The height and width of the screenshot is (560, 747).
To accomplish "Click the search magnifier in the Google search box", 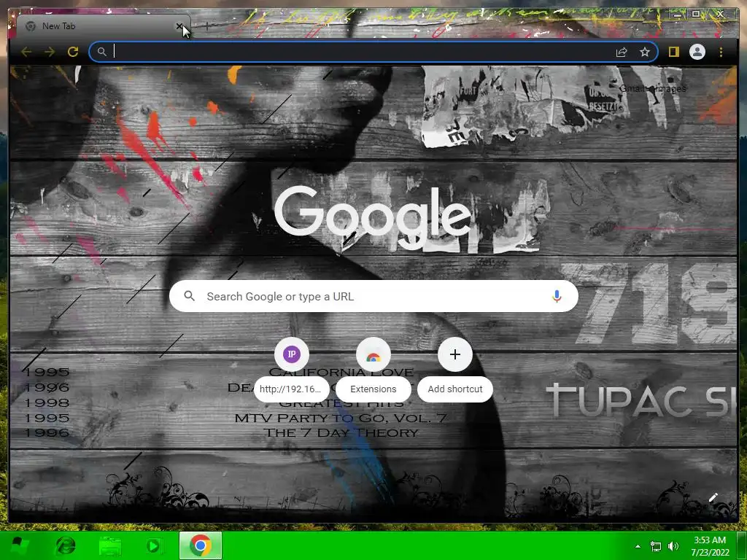I will tap(189, 296).
